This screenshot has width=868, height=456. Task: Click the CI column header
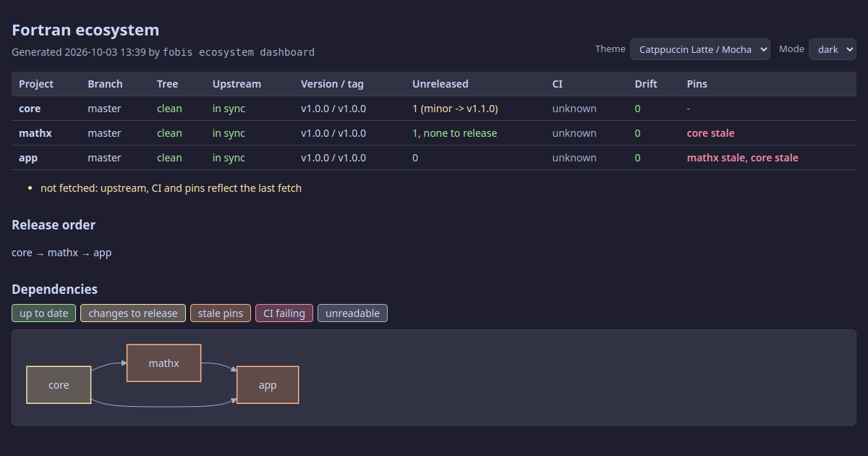(557, 84)
